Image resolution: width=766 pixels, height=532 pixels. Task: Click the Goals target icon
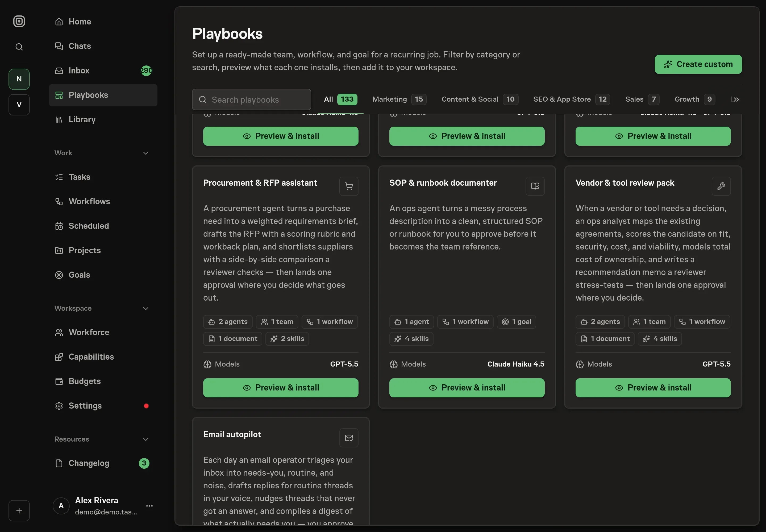(59, 275)
